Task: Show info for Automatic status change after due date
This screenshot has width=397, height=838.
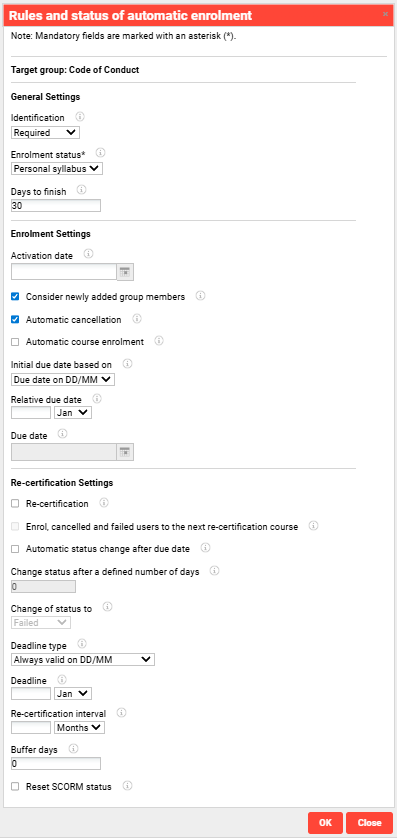Action: point(206,548)
